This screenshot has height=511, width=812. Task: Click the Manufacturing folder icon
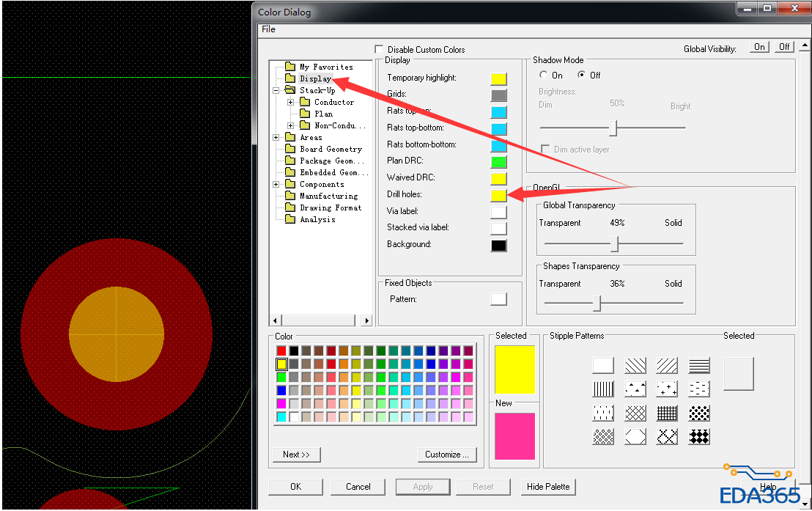290,196
